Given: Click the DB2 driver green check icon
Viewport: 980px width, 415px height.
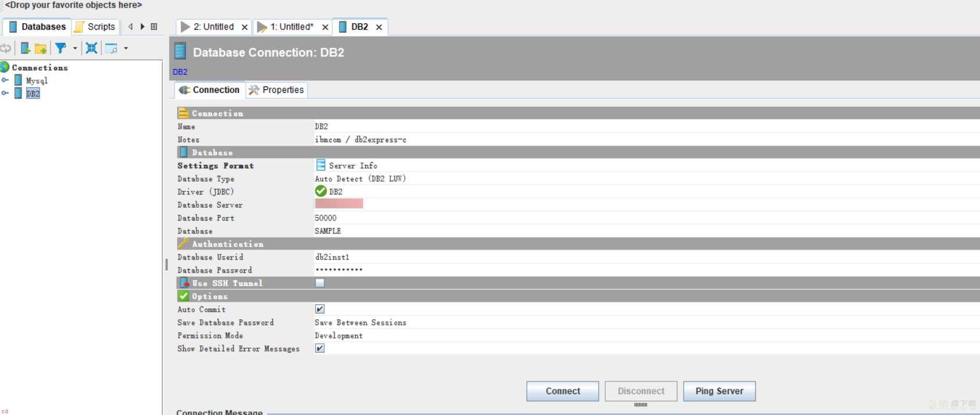Looking at the screenshot, I should click(321, 191).
